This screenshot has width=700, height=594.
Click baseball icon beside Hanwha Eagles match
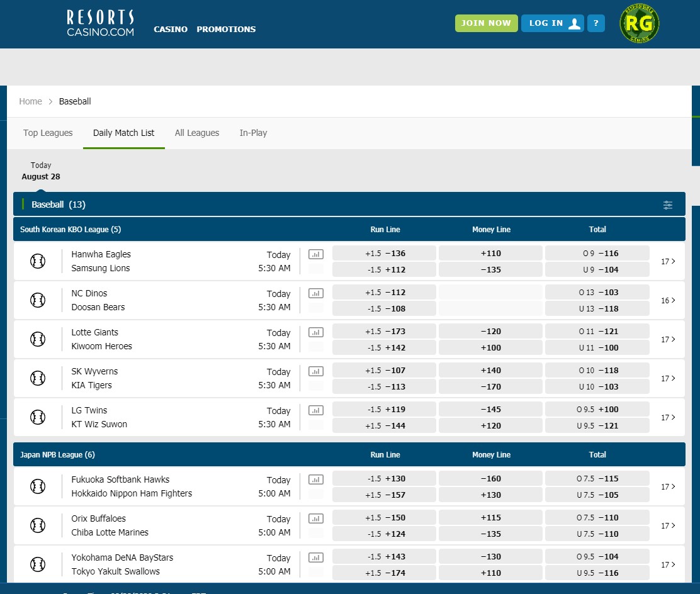point(38,261)
